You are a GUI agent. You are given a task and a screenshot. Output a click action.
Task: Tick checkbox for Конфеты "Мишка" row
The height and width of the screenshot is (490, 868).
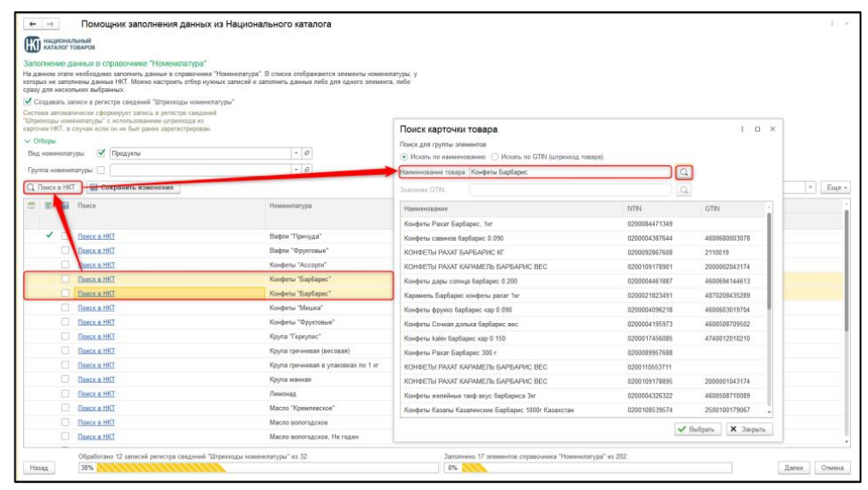tap(65, 308)
